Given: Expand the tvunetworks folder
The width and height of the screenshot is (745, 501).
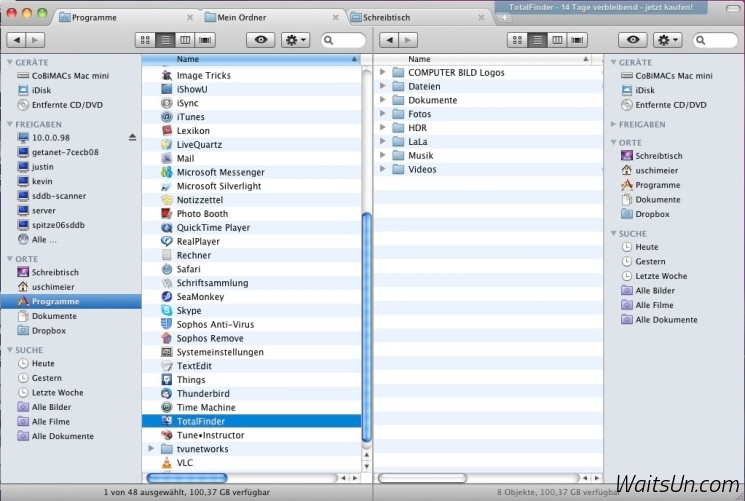Looking at the screenshot, I should (x=151, y=449).
